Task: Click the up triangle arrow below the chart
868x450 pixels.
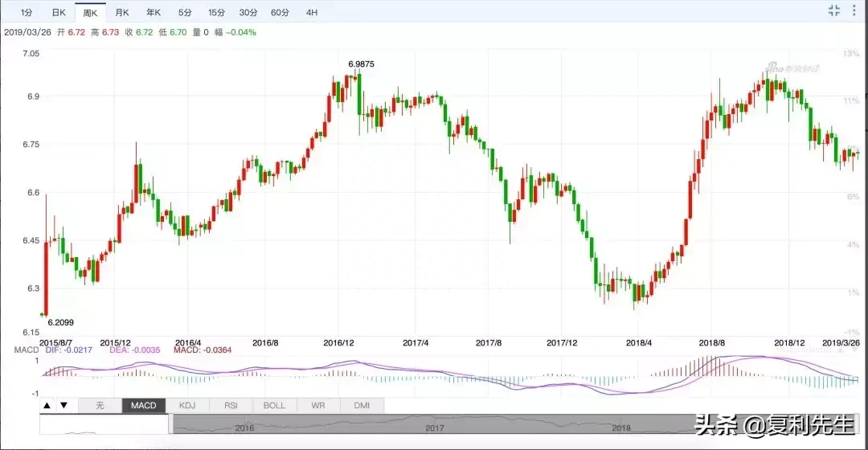Action: (47, 406)
